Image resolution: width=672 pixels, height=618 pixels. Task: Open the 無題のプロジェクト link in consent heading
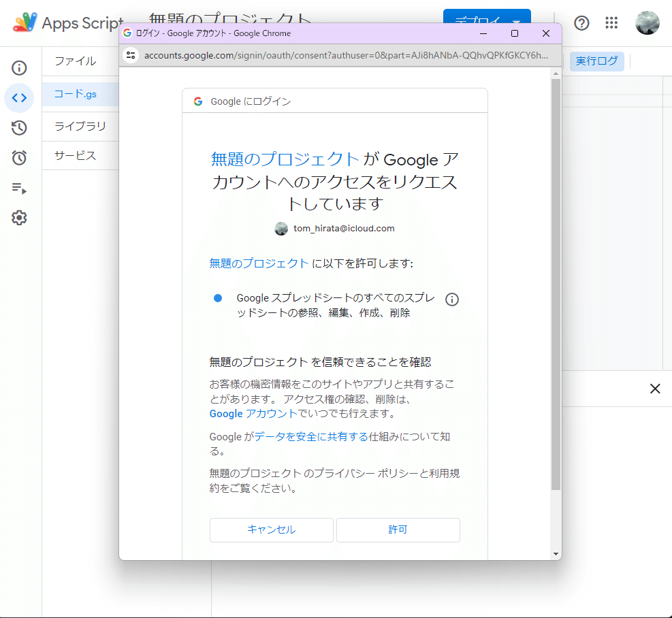pyautogui.click(x=285, y=159)
